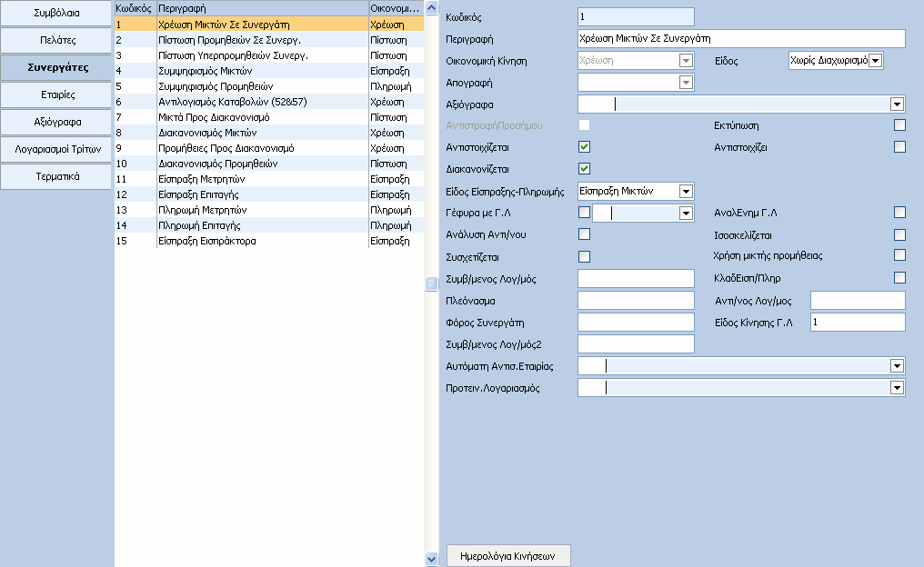Select row Πληρωμή Μετρητών

pos(268,210)
